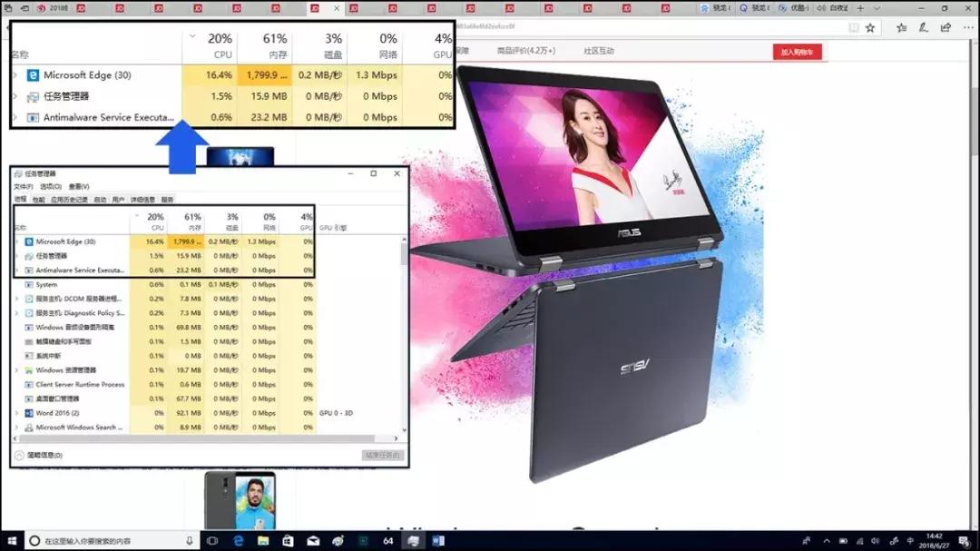Close the active JD tab in Edge
Screen dimensions: 980x551
(337, 8)
